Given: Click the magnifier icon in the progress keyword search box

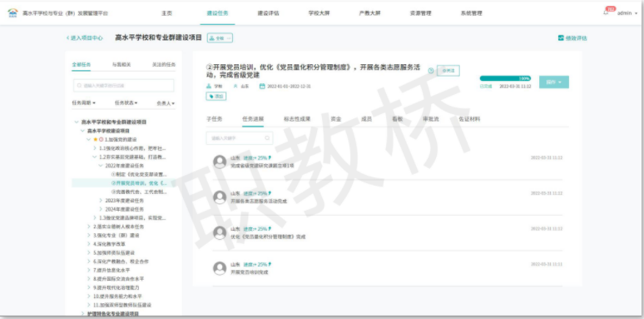Looking at the screenshot, I should point(267,138).
